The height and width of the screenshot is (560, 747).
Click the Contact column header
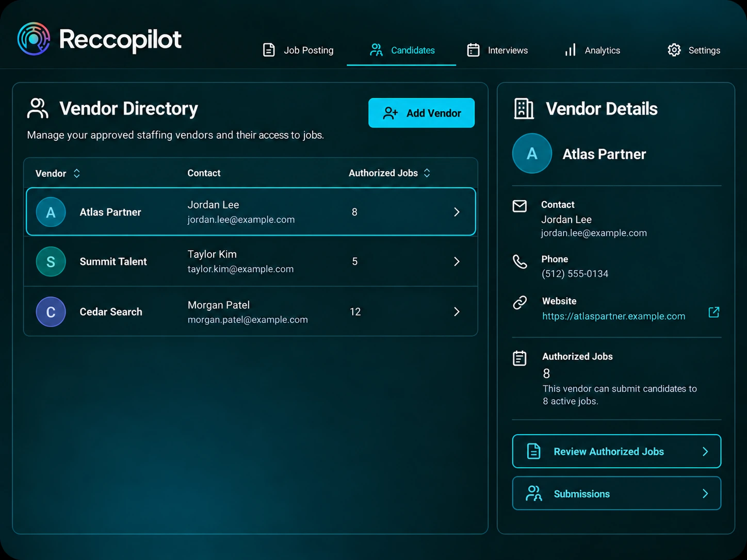tap(204, 173)
